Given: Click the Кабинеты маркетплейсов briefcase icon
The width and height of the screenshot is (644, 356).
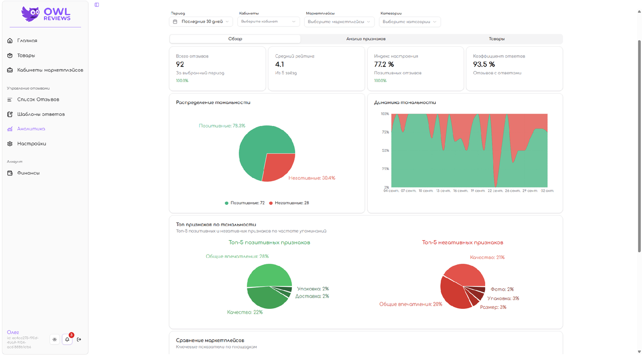Looking at the screenshot, I should pos(10,70).
